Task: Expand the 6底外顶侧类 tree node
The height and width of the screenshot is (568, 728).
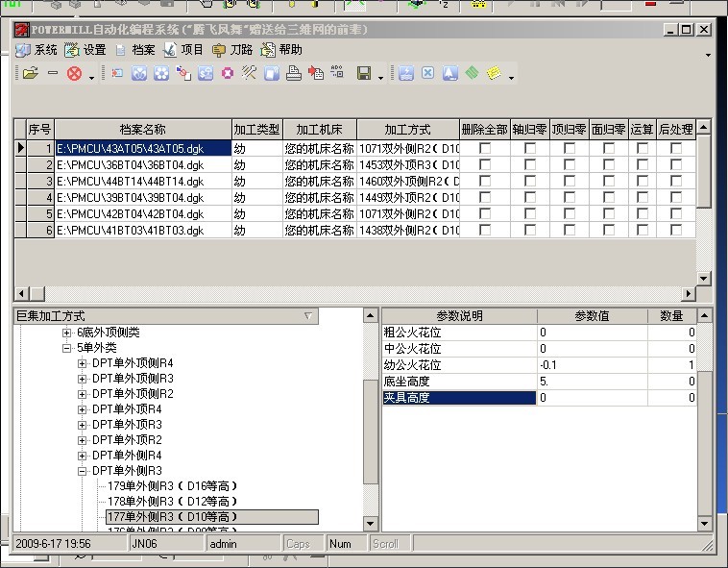Action: point(66,333)
